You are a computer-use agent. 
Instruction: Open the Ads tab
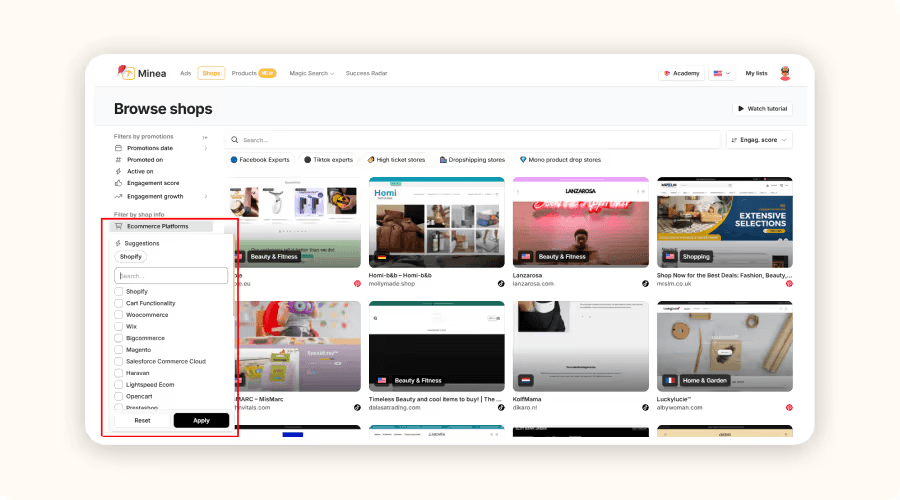click(x=185, y=73)
